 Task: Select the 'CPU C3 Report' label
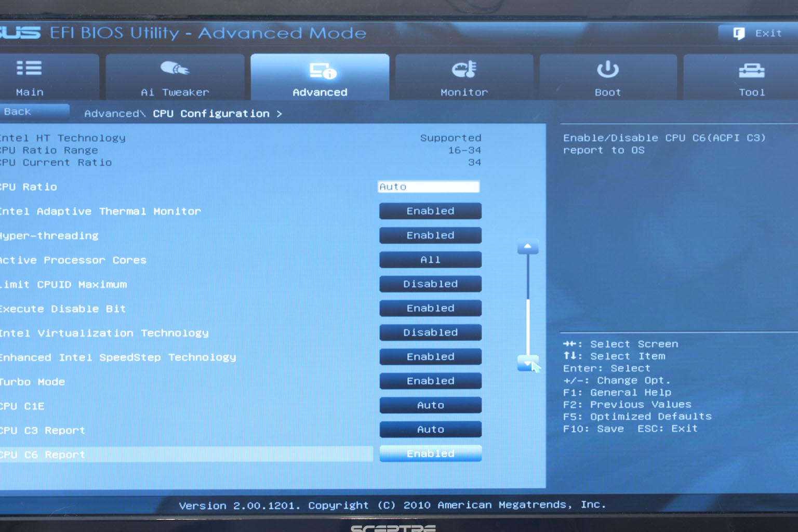pos(43,431)
